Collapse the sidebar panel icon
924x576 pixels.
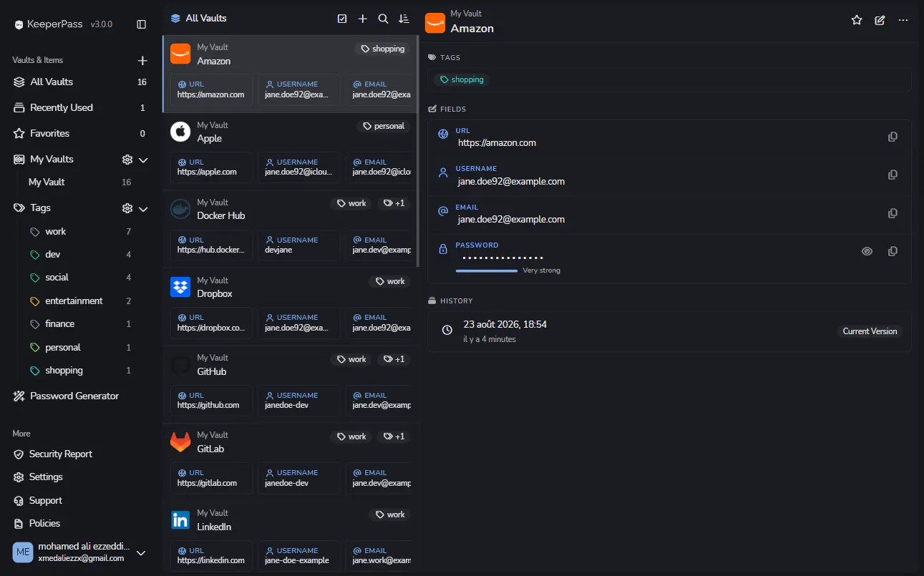[142, 24]
